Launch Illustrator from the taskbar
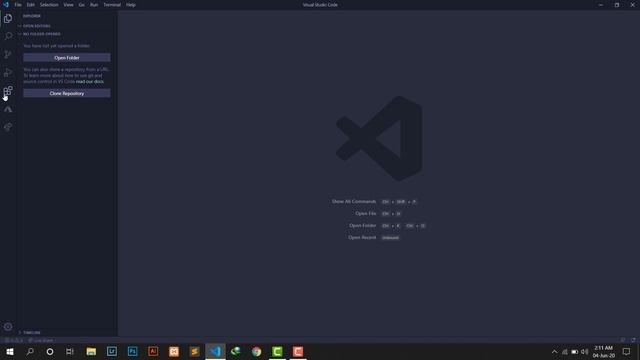The width and height of the screenshot is (640, 360). pyautogui.click(x=153, y=351)
